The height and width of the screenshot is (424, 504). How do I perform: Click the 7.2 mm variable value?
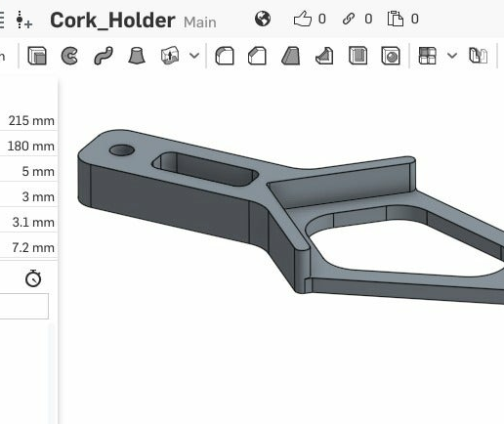(33, 248)
